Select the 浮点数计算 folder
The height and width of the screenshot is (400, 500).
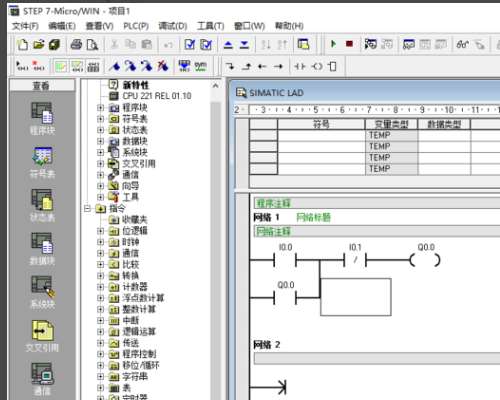point(143,298)
